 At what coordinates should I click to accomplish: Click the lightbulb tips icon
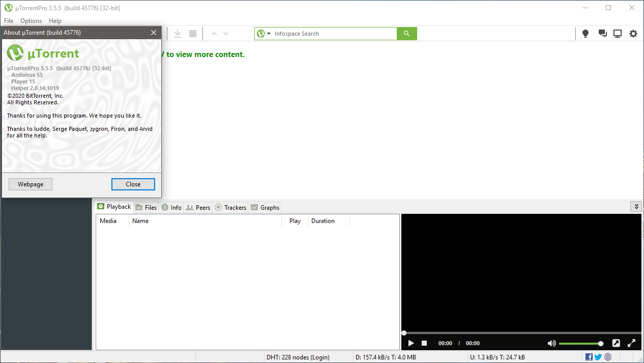click(586, 34)
